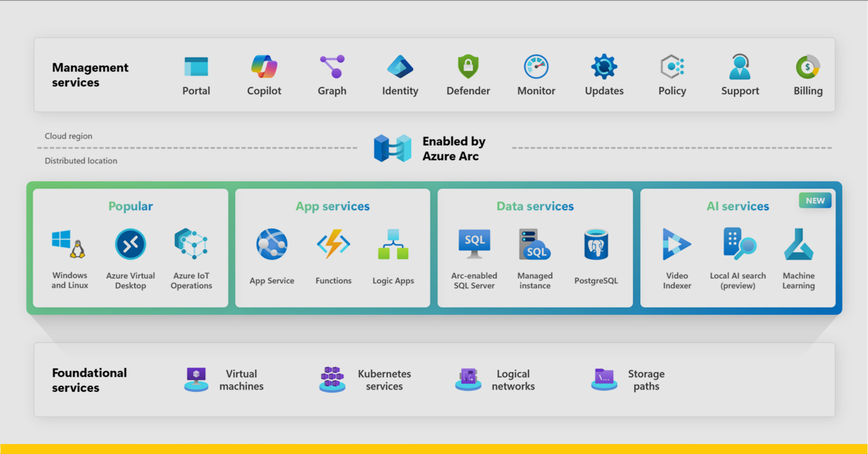This screenshot has height=454, width=868.
Task: Click the Azure Arc logo icon
Action: [392, 148]
